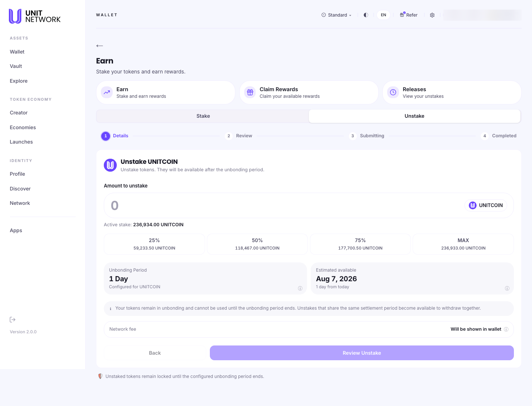Click 'Will be shown in wallet' text

click(476, 329)
